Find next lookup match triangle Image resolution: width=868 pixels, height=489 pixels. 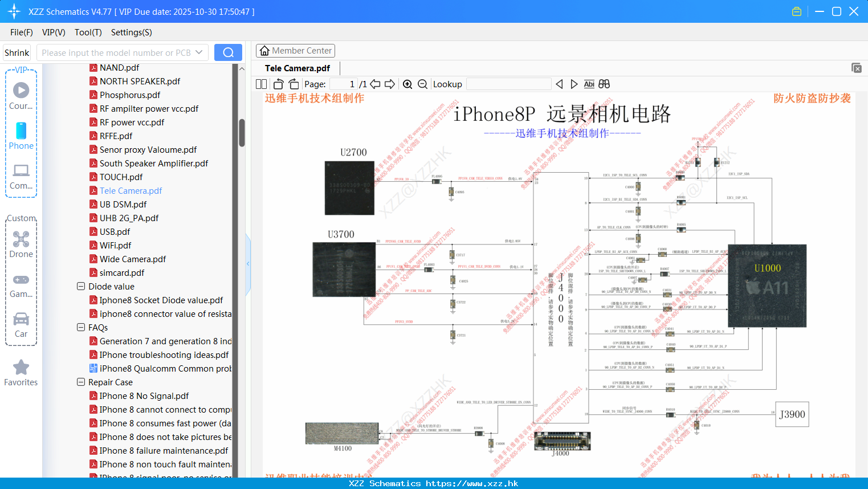(574, 84)
